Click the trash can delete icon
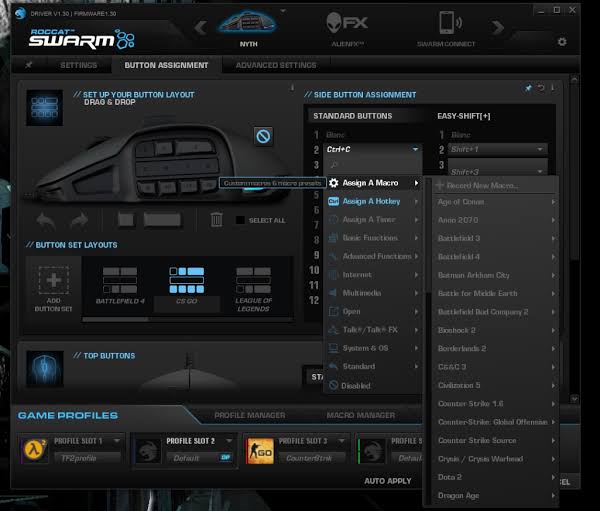The height and width of the screenshot is (511, 600). pos(216,219)
